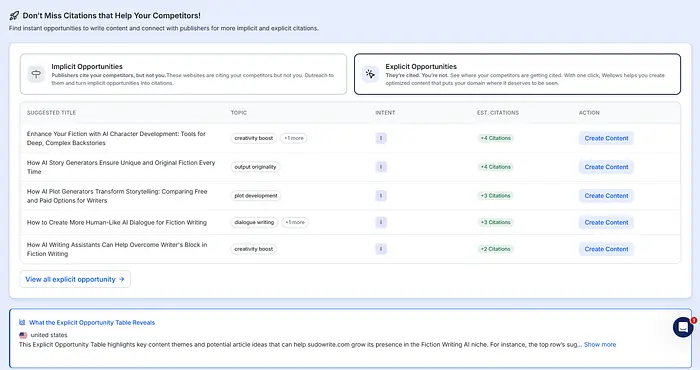The image size is (700, 370).
Task: Select title How to Create More Human-Like AI Dialogue
Action: click(117, 222)
